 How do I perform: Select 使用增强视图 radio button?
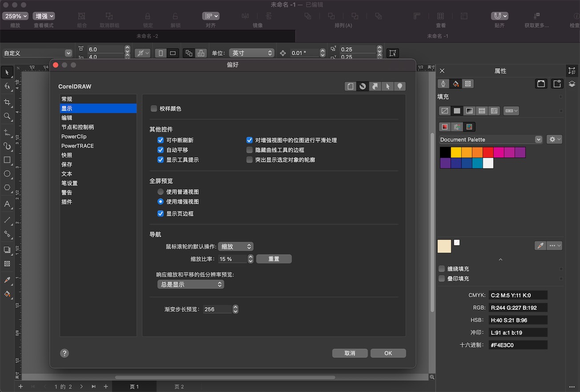pyautogui.click(x=161, y=202)
